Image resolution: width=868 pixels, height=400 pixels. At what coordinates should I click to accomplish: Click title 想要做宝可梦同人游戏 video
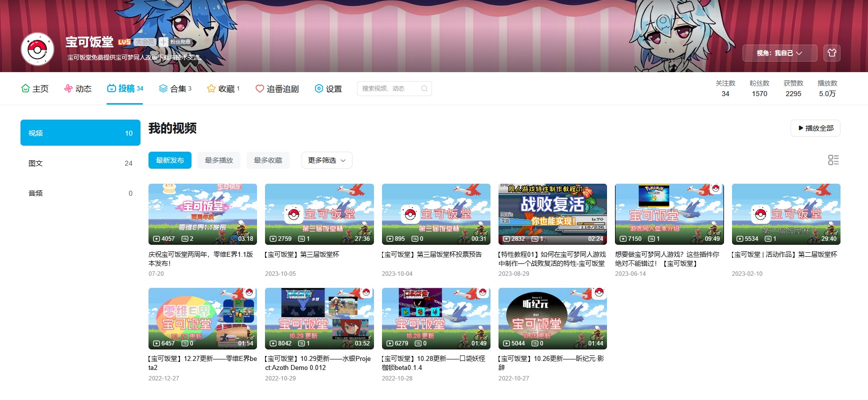[x=667, y=259]
